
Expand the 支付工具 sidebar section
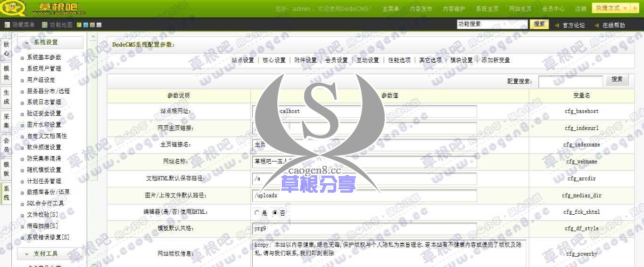50,254
